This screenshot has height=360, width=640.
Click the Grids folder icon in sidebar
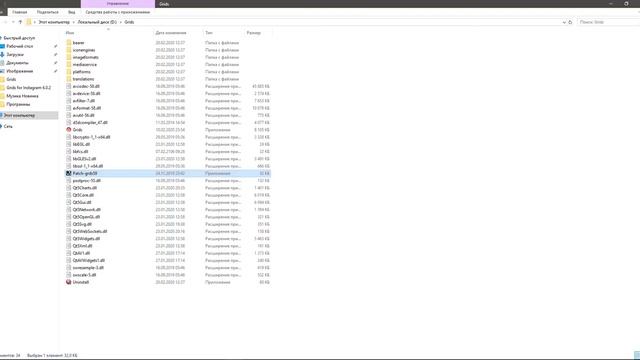2,79
